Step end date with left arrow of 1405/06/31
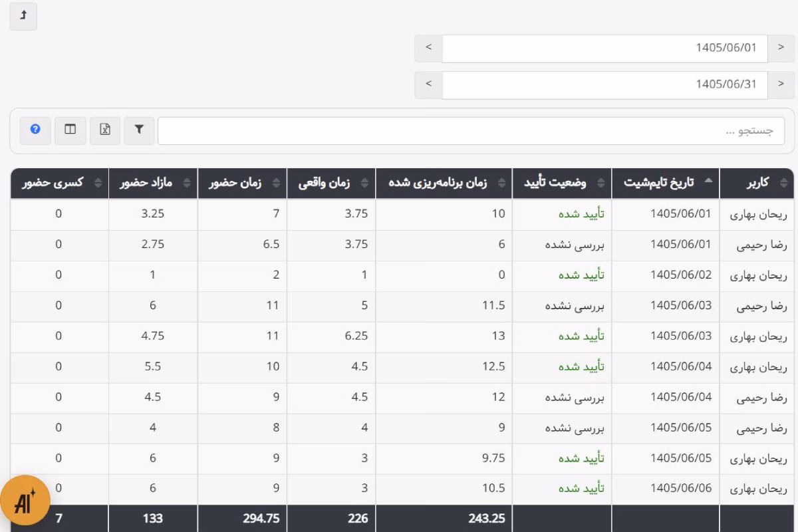 click(x=428, y=85)
